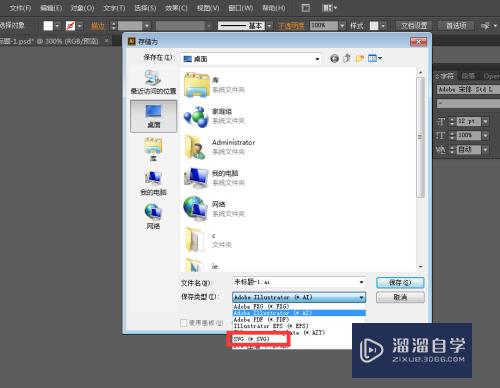Image resolution: width=500 pixels, height=388 pixels.
Task: Close the 未标题-1.psd document tab
Action: (x=106, y=41)
